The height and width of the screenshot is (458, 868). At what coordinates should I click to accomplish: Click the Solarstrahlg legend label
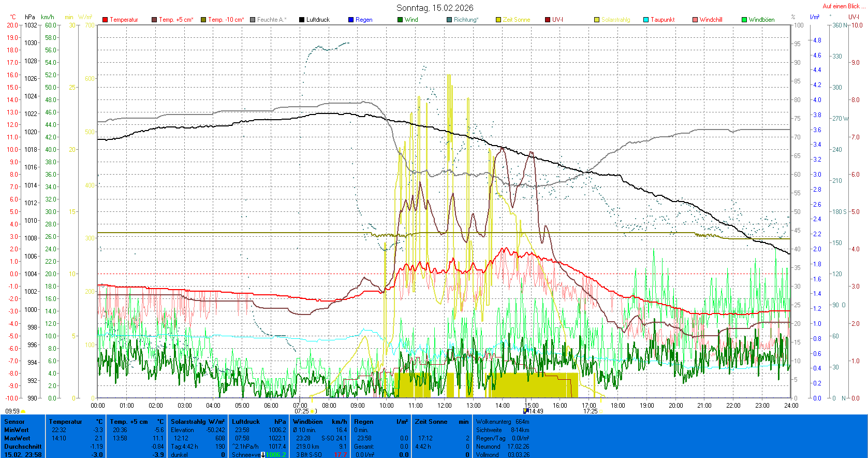coord(615,20)
